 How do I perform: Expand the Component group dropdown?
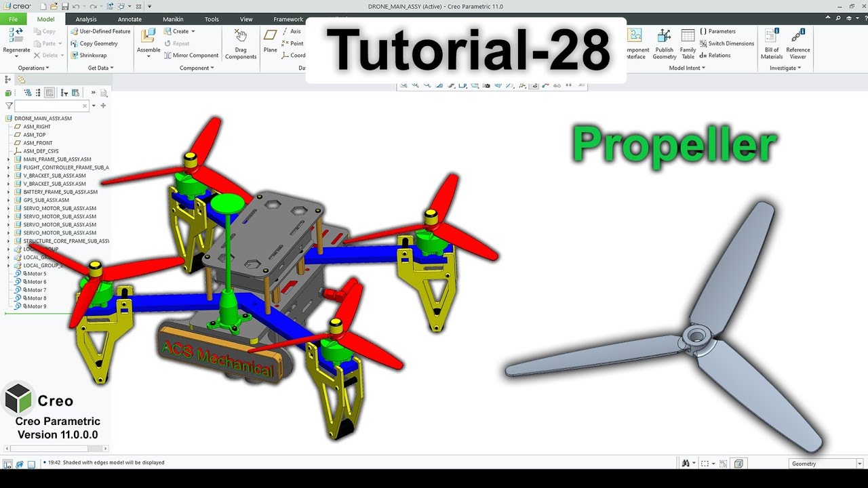pyautogui.click(x=197, y=68)
